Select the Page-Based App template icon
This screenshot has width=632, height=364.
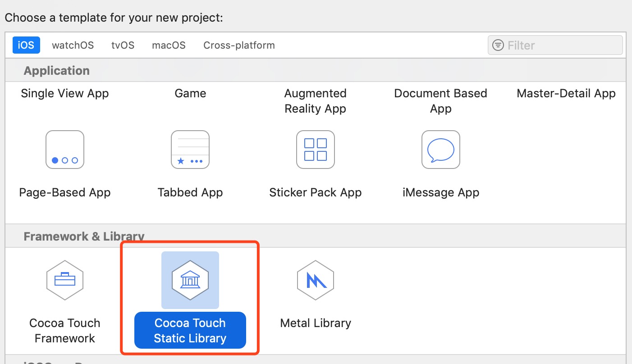point(65,150)
